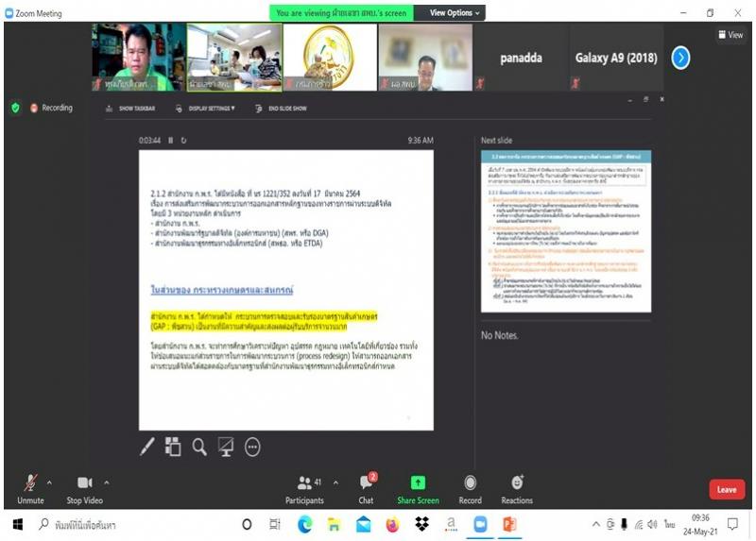Screen dimensions: 756x541
Task: Select Galaxy A9 (2018) participant tile
Action: [616, 58]
